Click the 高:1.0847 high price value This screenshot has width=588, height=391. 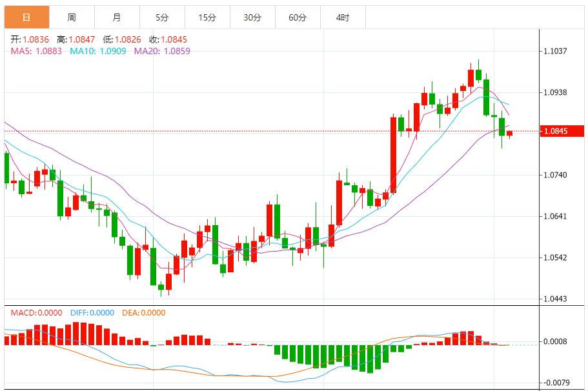76,39
